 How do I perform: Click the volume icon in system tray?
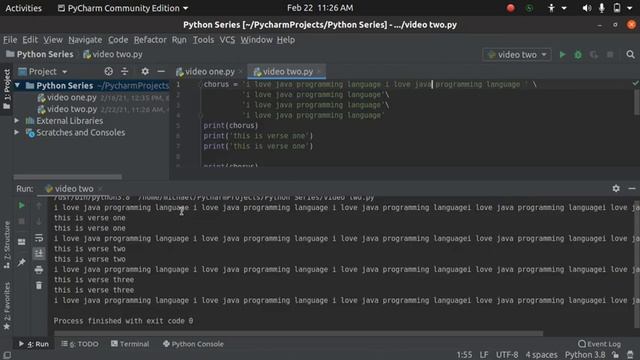pos(587,8)
